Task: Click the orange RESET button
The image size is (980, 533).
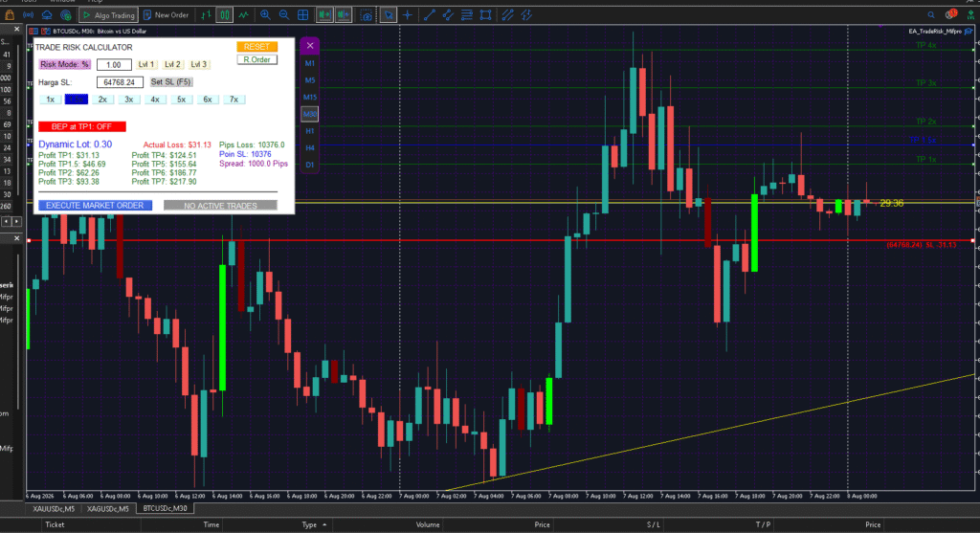Action: tap(256, 47)
